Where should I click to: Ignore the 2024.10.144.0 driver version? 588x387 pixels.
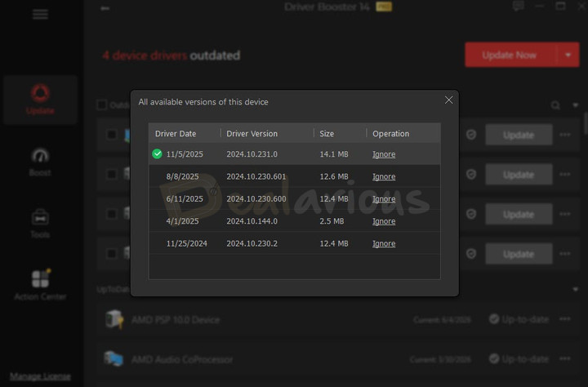tap(384, 221)
